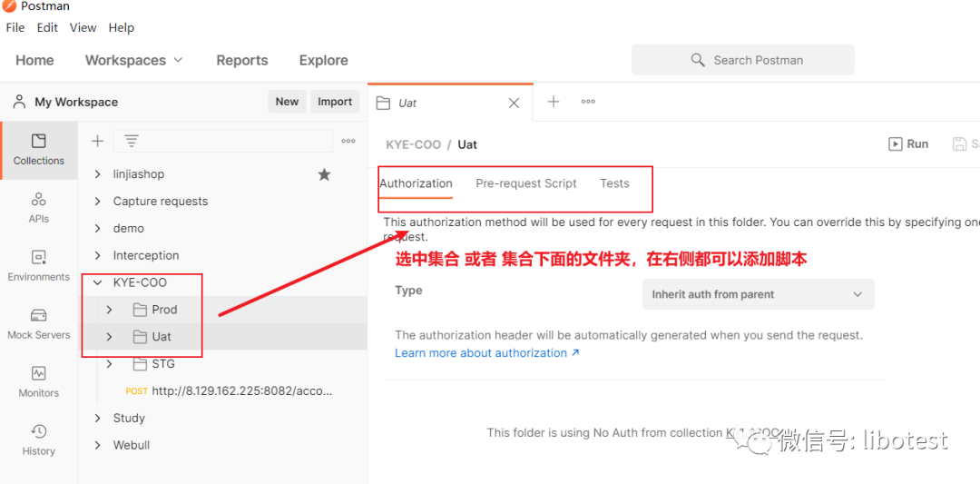Expand the Interception collection
Image resolution: width=980 pixels, height=484 pixels.
[x=97, y=255]
